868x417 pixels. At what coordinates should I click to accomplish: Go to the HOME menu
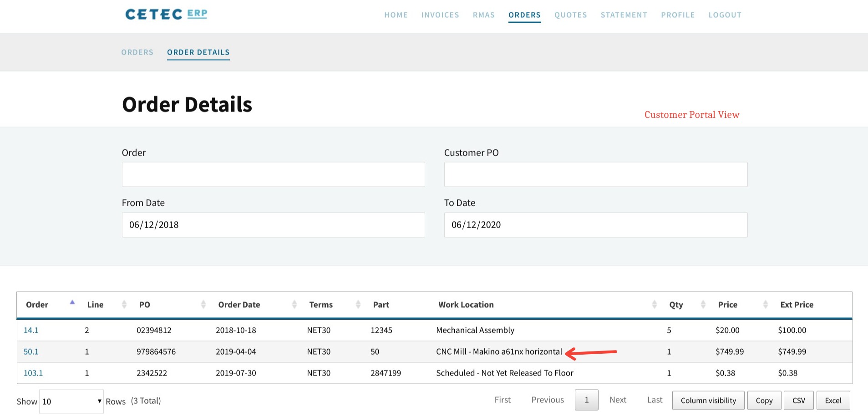tap(396, 15)
